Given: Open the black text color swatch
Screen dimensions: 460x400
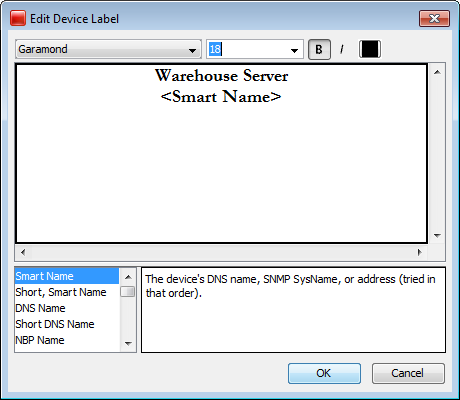Looking at the screenshot, I should (x=370, y=49).
